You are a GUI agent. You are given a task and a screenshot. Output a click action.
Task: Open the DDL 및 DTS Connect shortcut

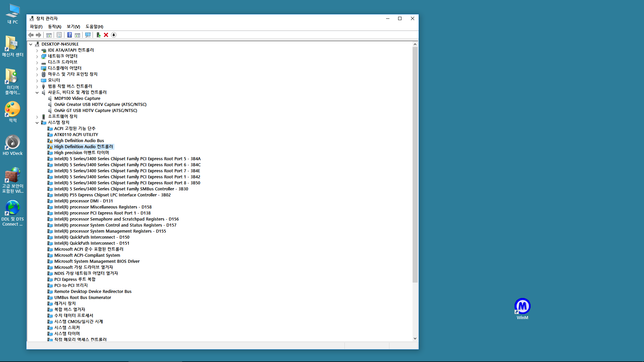pyautogui.click(x=13, y=213)
